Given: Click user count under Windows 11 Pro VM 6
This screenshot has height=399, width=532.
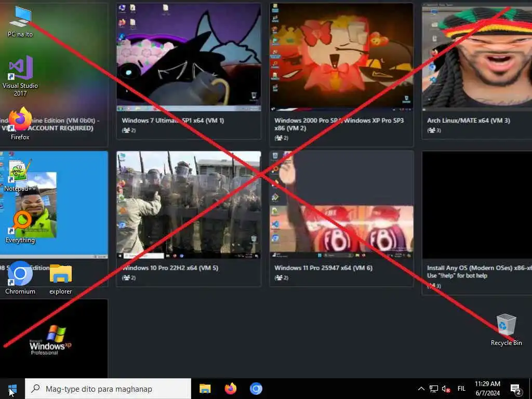Looking at the screenshot, I should pyautogui.click(x=281, y=277).
